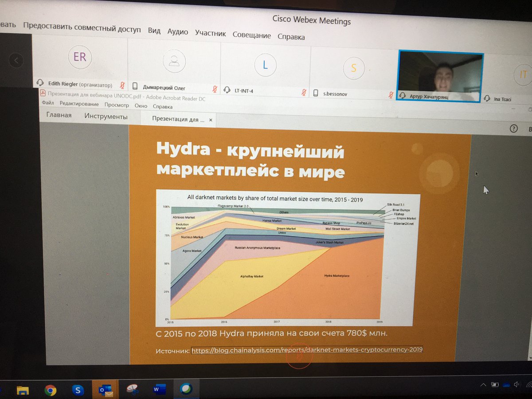Open the Webex Справка menu

tap(291, 37)
